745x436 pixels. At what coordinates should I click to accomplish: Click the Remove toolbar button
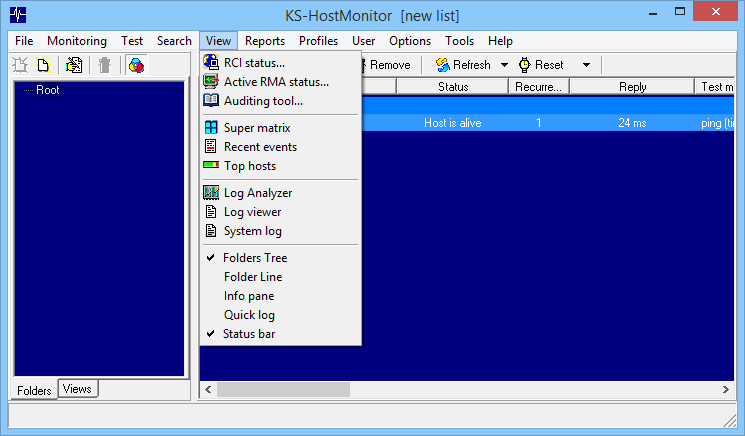coord(385,65)
